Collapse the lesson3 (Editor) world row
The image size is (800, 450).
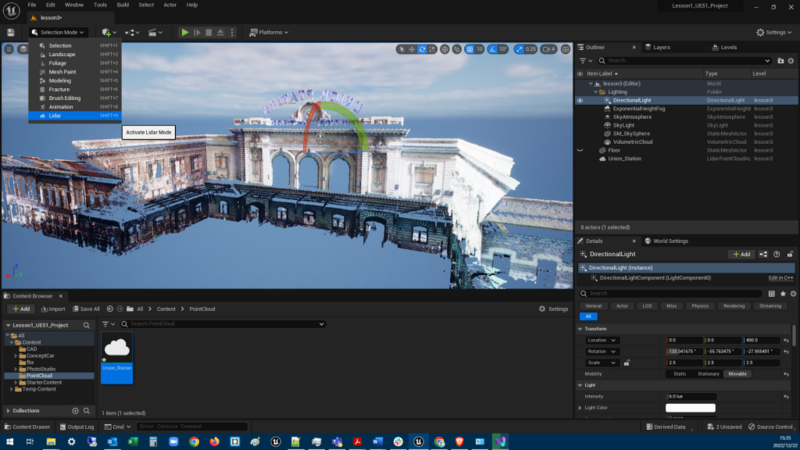pos(591,84)
